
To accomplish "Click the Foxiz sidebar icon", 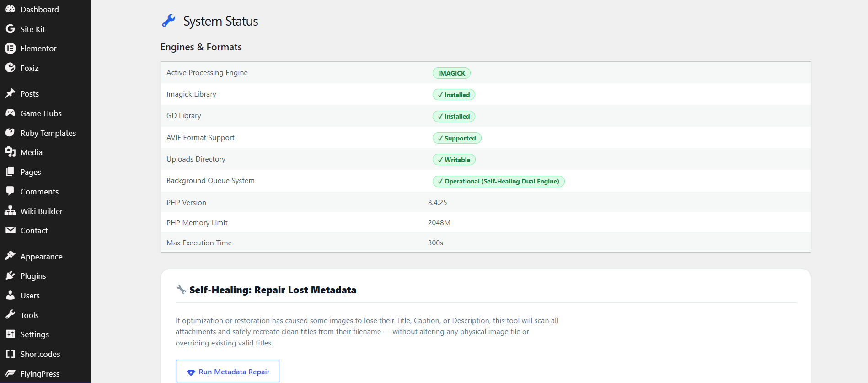I will (x=10, y=68).
